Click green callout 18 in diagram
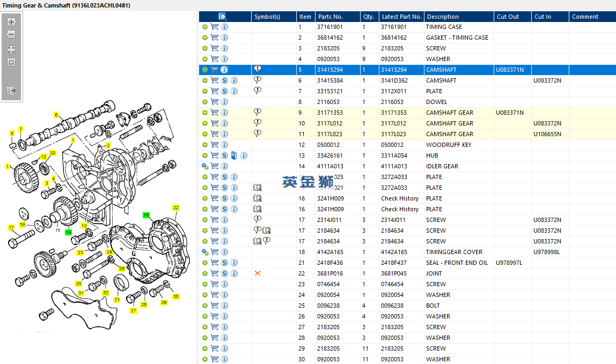This screenshot has height=364, width=616. [x=146, y=215]
